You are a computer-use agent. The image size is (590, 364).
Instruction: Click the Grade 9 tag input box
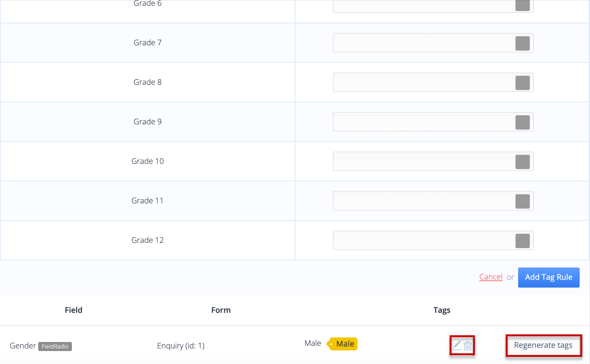[433, 122]
